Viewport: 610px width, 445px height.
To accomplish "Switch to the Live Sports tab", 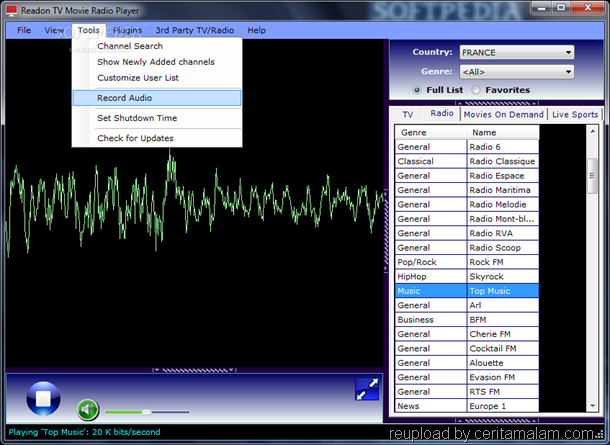I will tap(574, 115).
